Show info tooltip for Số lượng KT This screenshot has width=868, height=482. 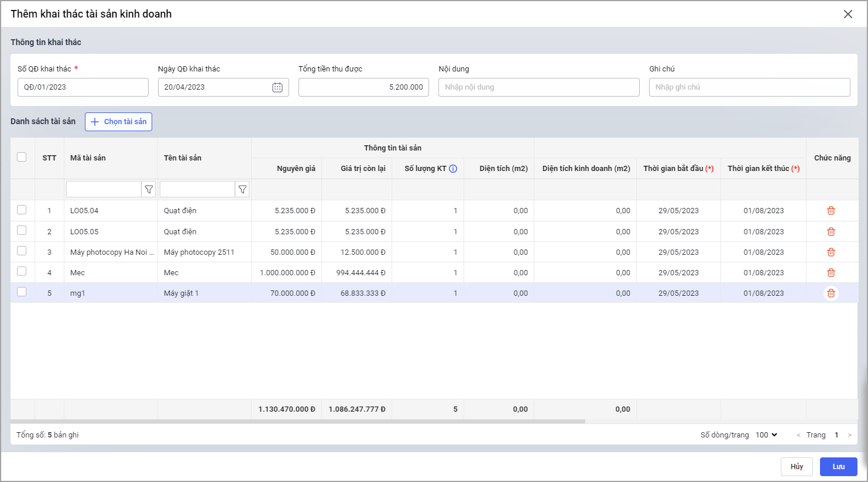pos(453,169)
